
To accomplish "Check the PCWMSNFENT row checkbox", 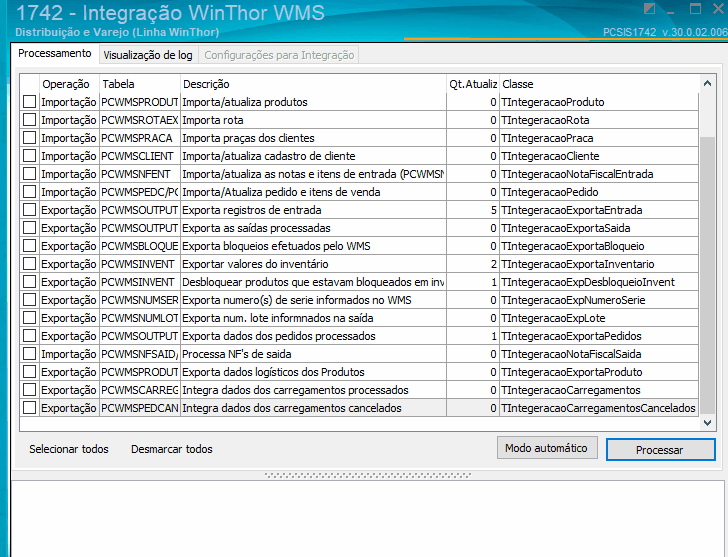I will [30, 174].
